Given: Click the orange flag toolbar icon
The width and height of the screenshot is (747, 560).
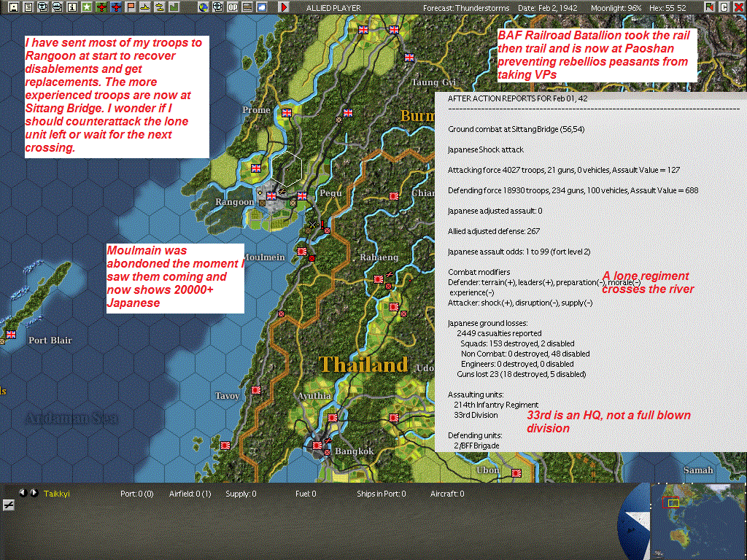Looking at the screenshot, I should tap(131, 7).
